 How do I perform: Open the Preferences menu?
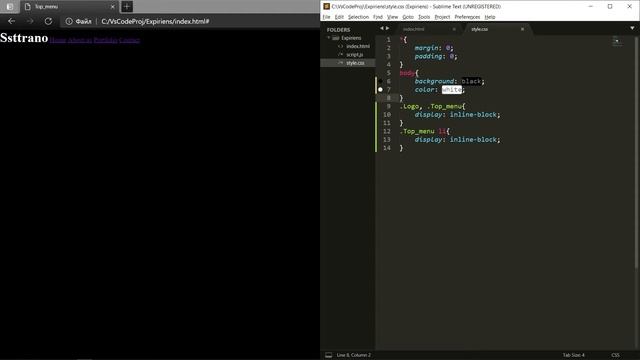467,17
